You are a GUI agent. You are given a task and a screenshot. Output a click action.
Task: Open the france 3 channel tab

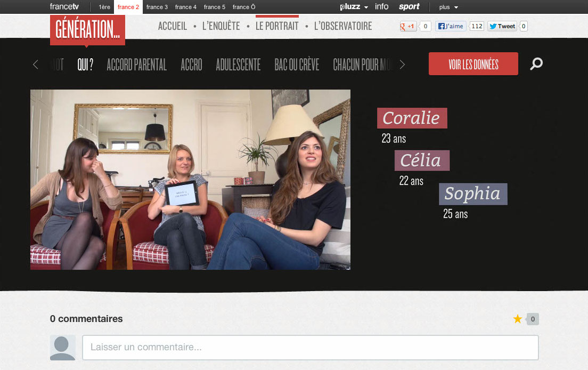point(157,7)
